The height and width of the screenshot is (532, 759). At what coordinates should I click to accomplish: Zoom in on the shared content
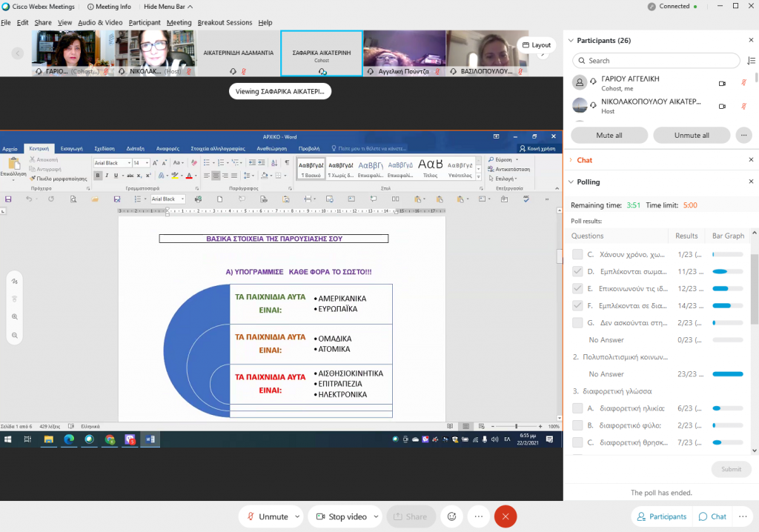(x=14, y=316)
